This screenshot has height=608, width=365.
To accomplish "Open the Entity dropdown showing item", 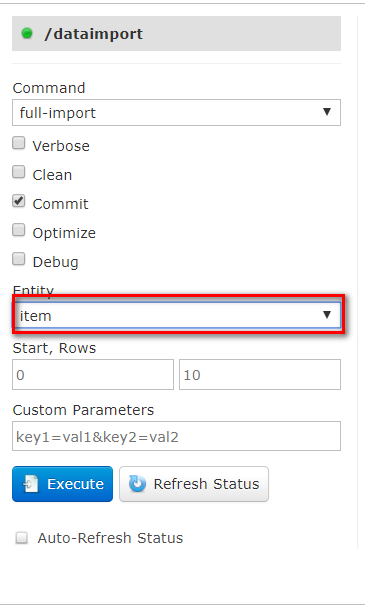I will click(x=178, y=315).
